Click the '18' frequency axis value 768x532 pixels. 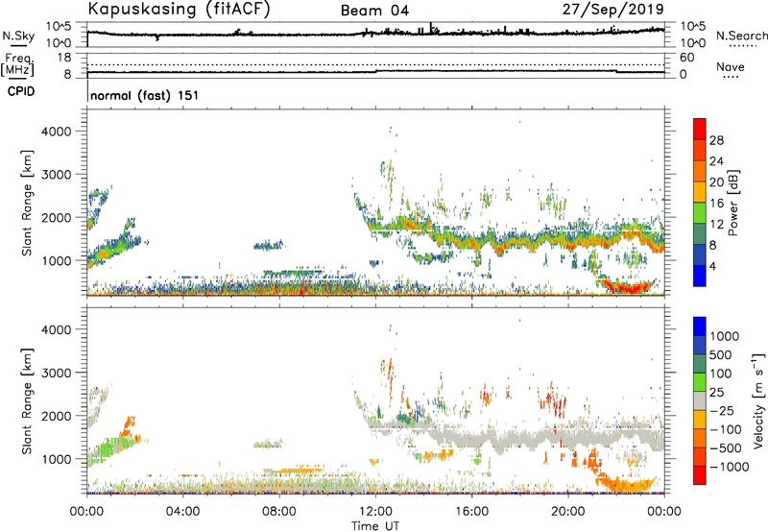(64, 58)
